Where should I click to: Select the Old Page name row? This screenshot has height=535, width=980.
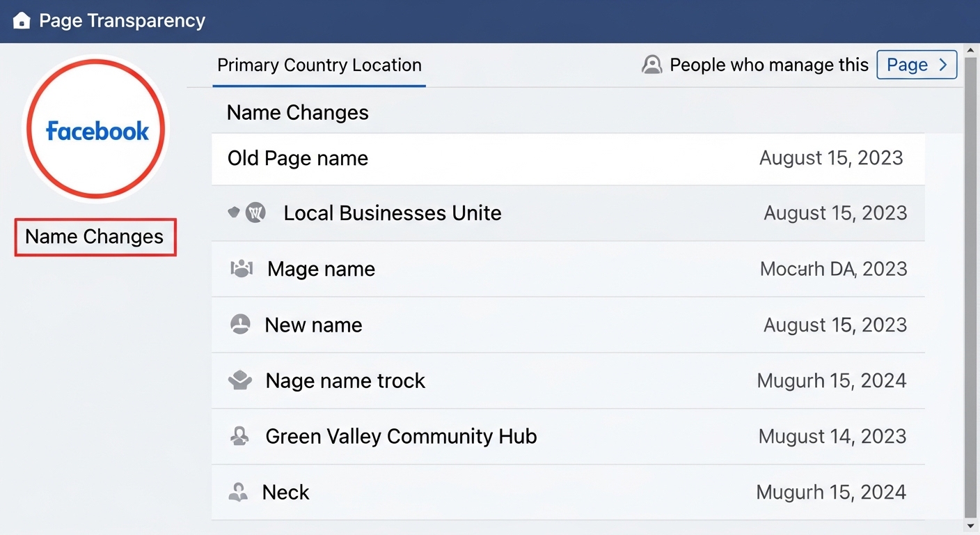click(x=568, y=159)
